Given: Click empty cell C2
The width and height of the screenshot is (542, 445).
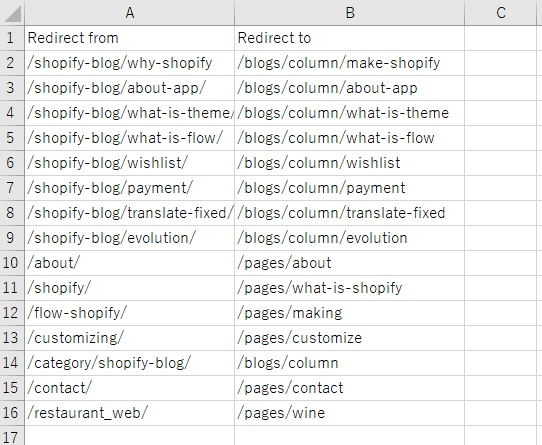Looking at the screenshot, I should click(x=500, y=63).
